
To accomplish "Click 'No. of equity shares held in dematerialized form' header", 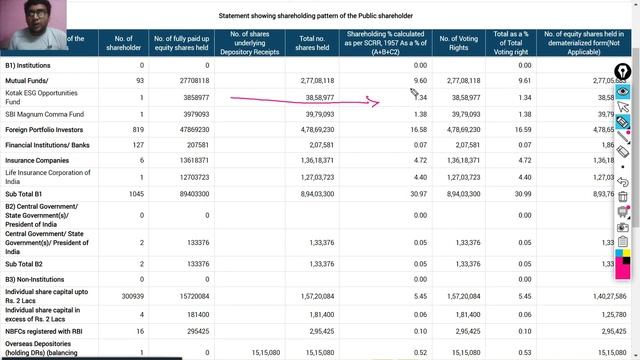I will (584, 43).
